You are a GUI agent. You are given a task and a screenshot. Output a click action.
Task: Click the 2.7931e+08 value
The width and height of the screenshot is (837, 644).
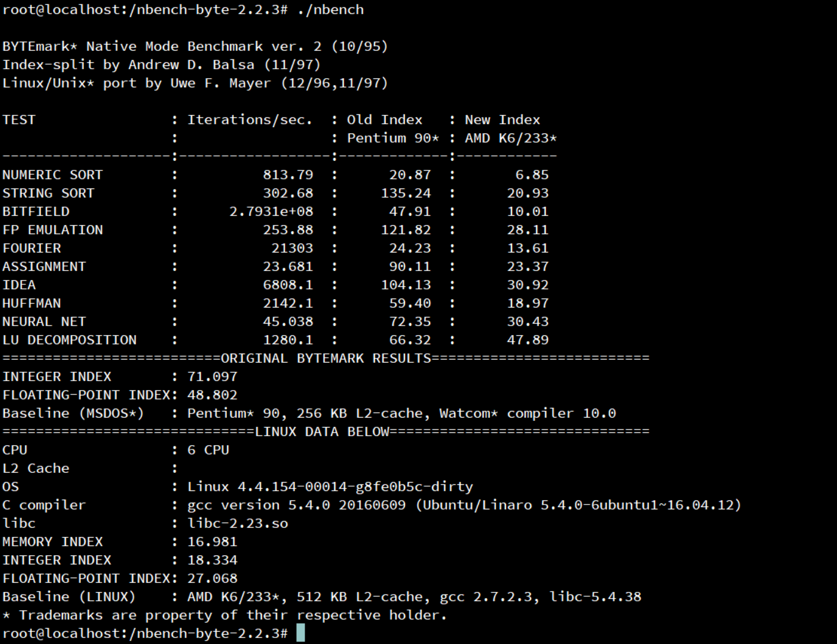point(271,212)
